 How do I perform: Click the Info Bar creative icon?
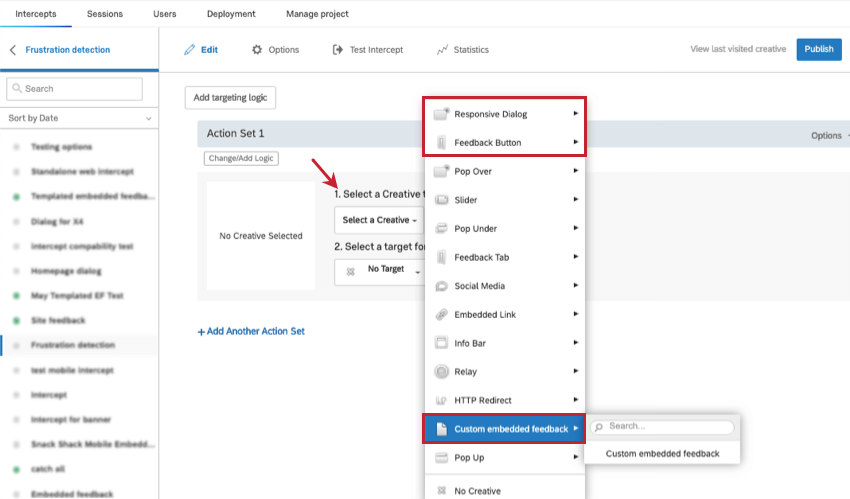pos(442,343)
